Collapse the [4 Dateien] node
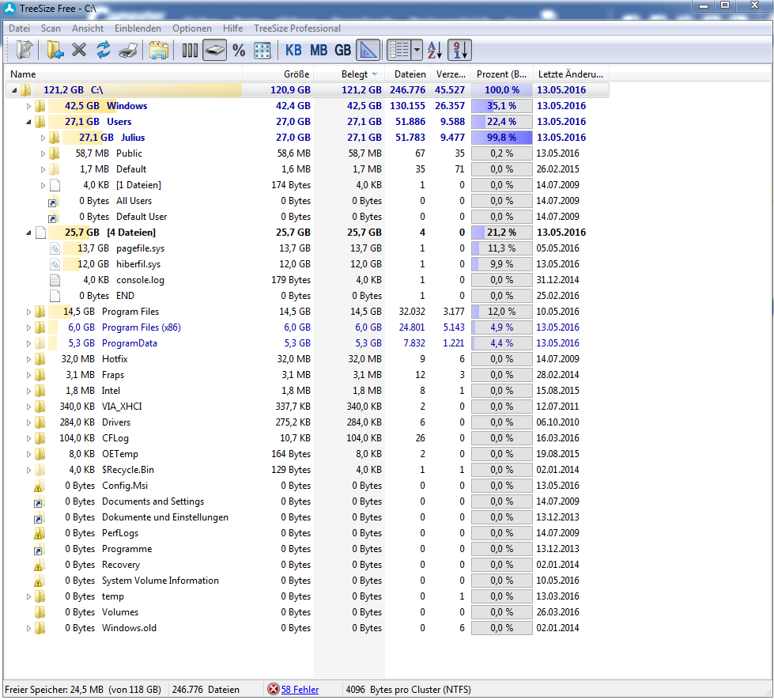774x700 pixels. click(28, 233)
